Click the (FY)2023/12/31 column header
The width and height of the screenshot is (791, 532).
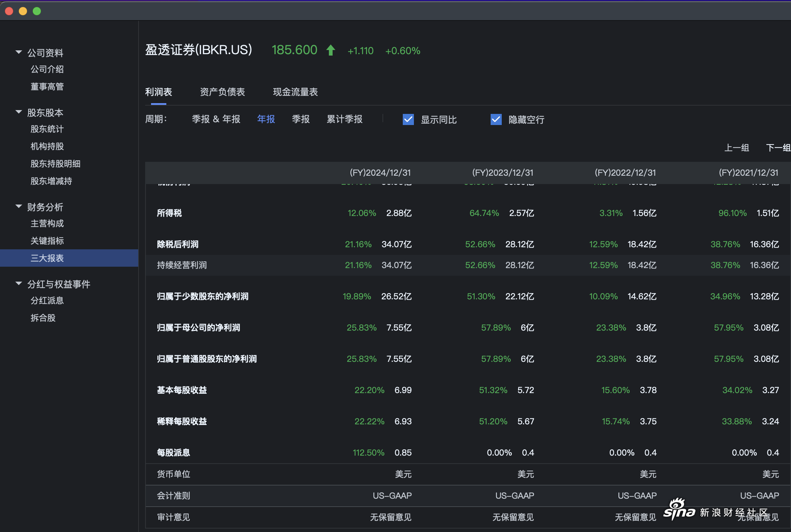pos(503,173)
